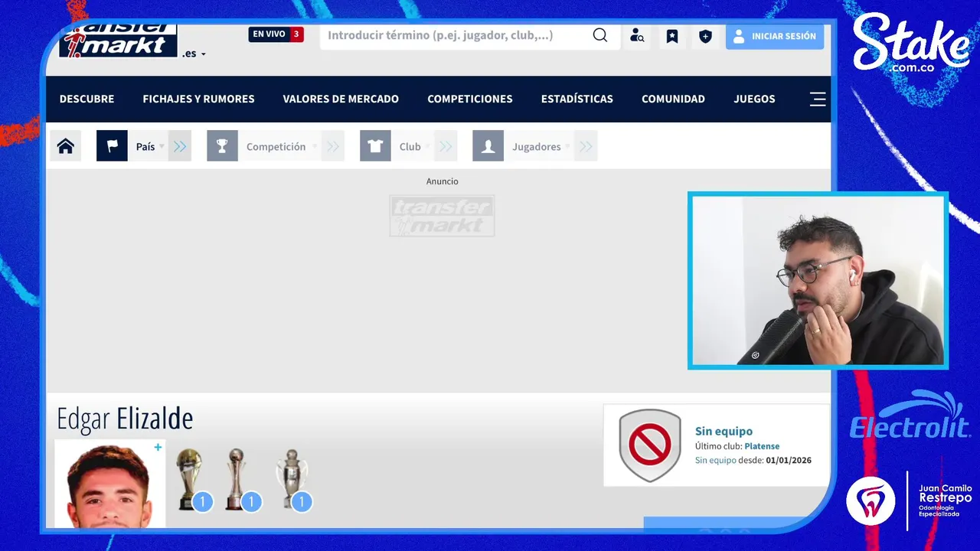
Task: Open the JUEGOS menu
Action: coord(754,99)
